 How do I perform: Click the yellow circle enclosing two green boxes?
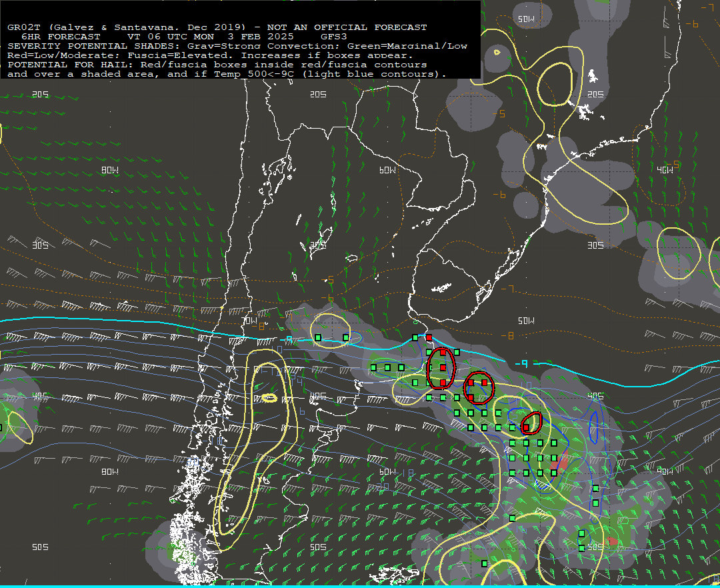coord(330,331)
